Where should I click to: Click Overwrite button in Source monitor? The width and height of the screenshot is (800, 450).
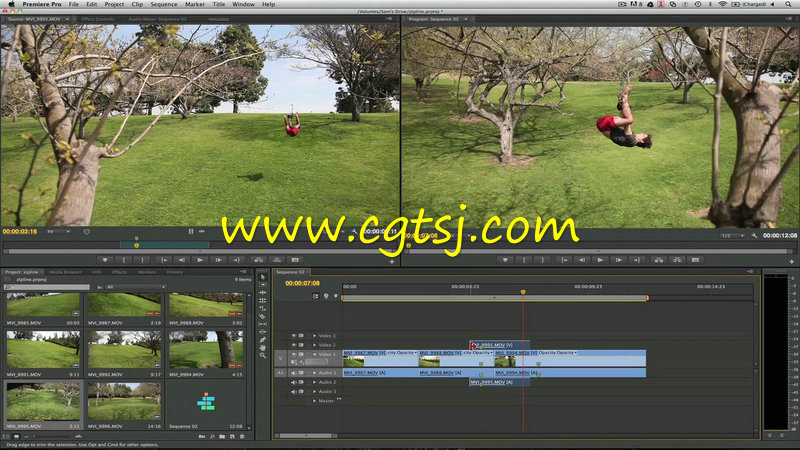277,260
